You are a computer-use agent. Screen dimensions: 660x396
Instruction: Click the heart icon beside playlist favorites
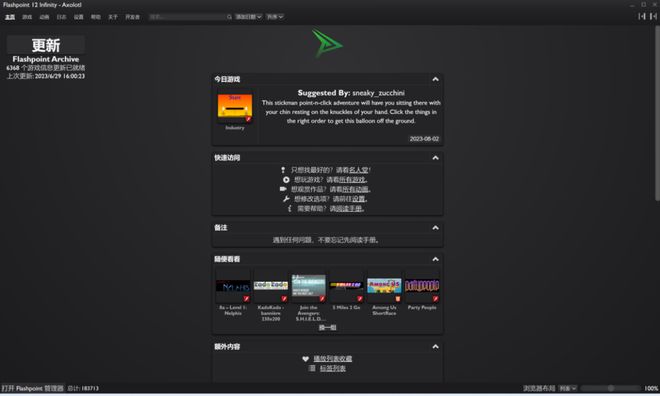(x=306, y=359)
